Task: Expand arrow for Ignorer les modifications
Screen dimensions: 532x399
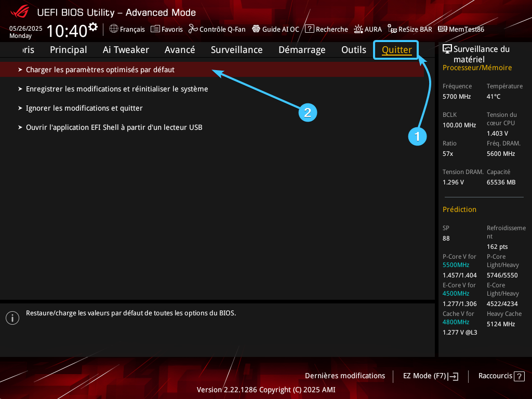Action: click(x=20, y=108)
